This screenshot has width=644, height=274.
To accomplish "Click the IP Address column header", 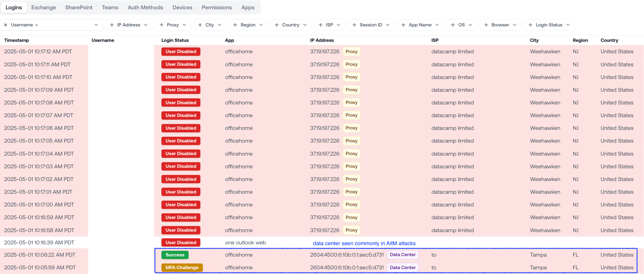I will [322, 40].
